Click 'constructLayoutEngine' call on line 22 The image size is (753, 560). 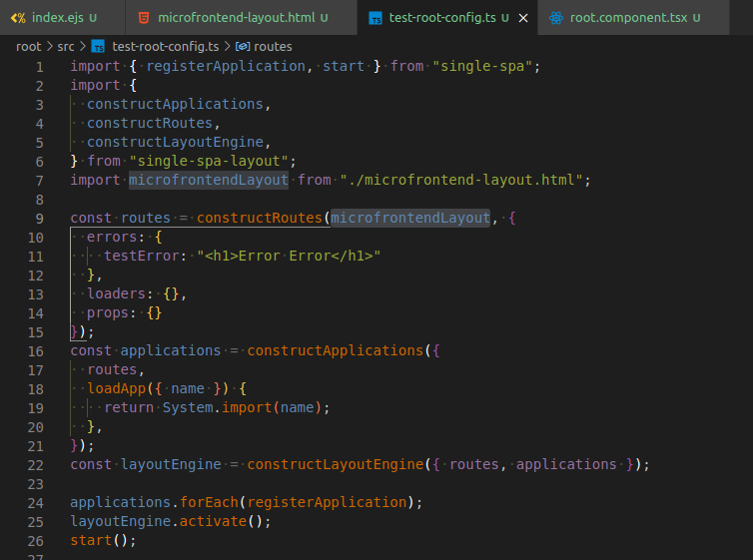pos(335,464)
